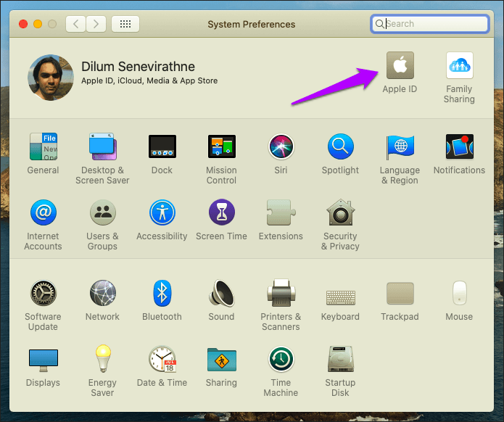The height and width of the screenshot is (422, 504).
Task: Focus the Search field
Action: [x=430, y=24]
